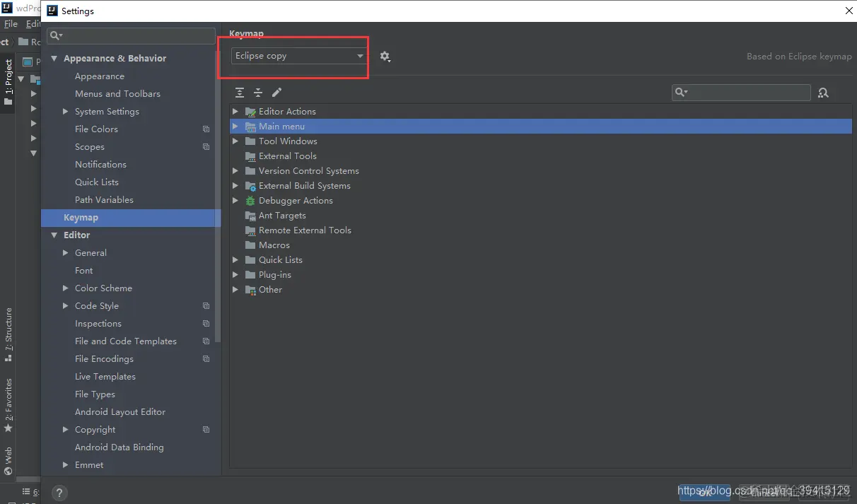
Task: Click the Ant Targets icon
Action: pos(250,216)
